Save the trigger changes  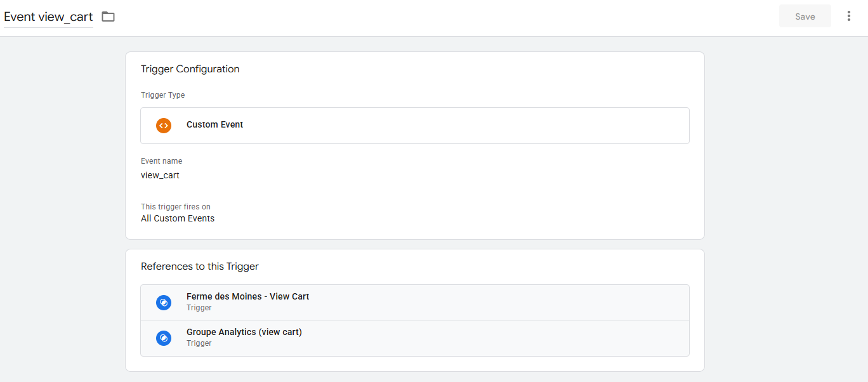click(805, 16)
